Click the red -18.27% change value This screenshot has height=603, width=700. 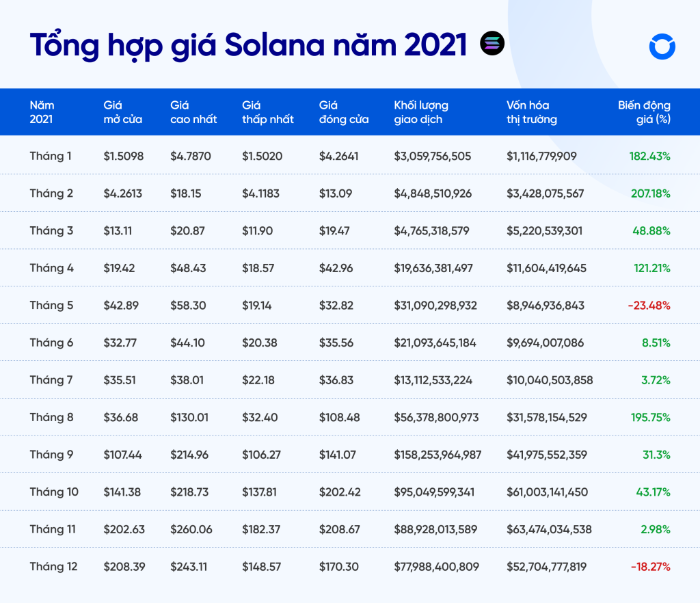651,567
